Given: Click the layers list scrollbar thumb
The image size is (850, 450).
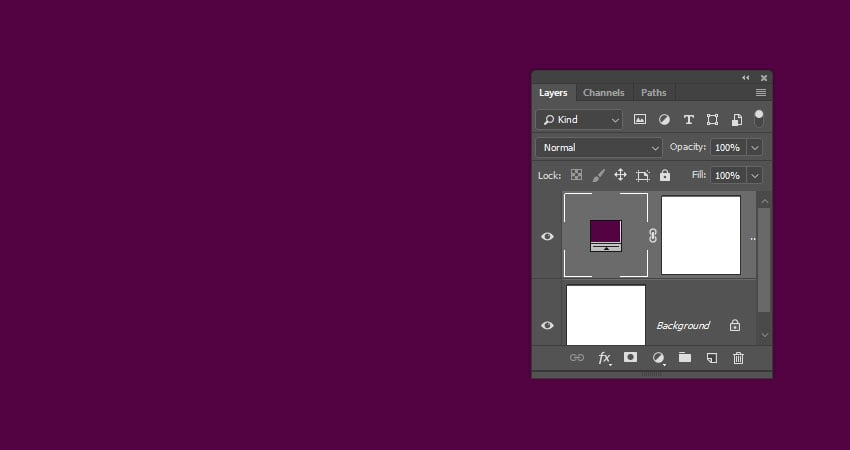Looking at the screenshot, I should 764,260.
